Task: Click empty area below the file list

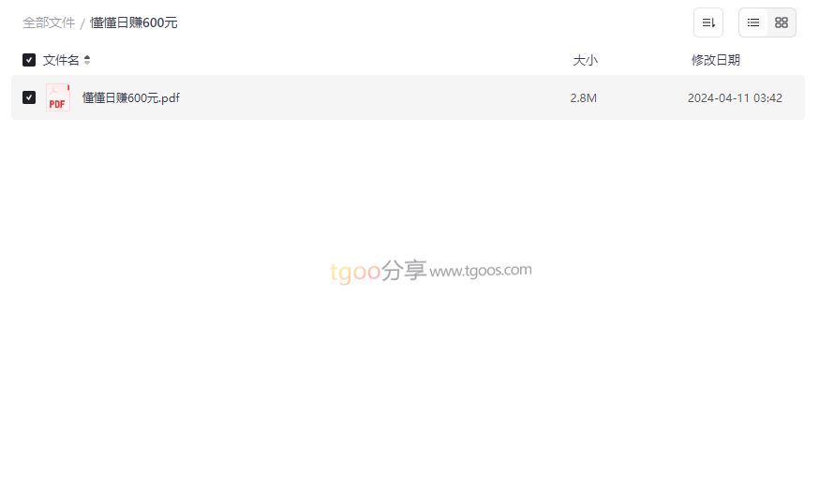Action: [x=408, y=392]
